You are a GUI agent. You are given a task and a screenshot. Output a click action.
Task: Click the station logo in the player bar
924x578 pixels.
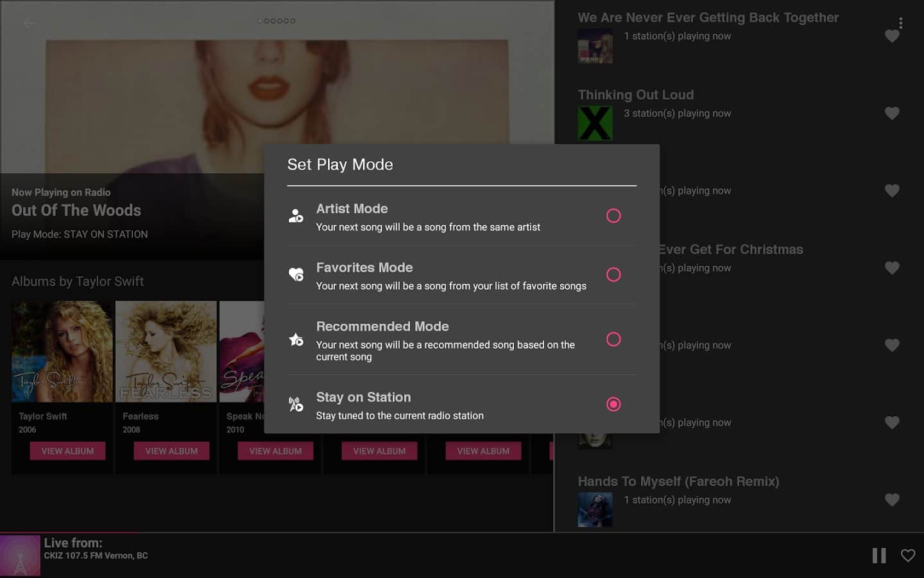click(21, 556)
